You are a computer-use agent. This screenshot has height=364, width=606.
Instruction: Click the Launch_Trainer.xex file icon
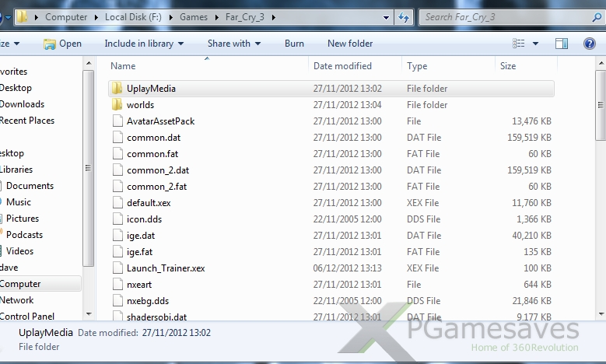pyautogui.click(x=117, y=268)
